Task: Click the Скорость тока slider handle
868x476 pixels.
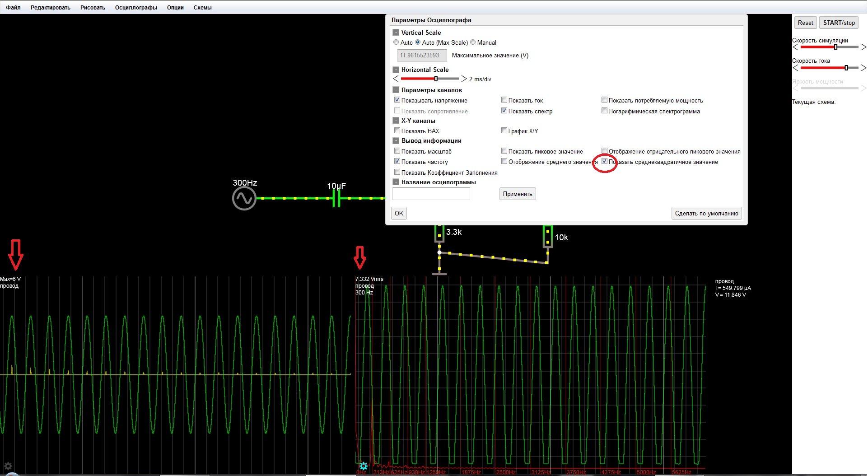Action: (846, 68)
